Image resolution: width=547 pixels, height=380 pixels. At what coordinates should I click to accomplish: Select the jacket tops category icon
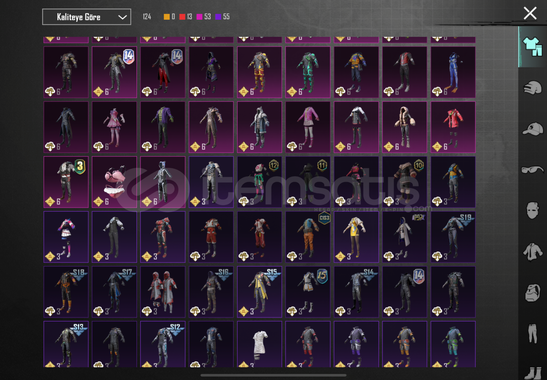[x=532, y=252]
